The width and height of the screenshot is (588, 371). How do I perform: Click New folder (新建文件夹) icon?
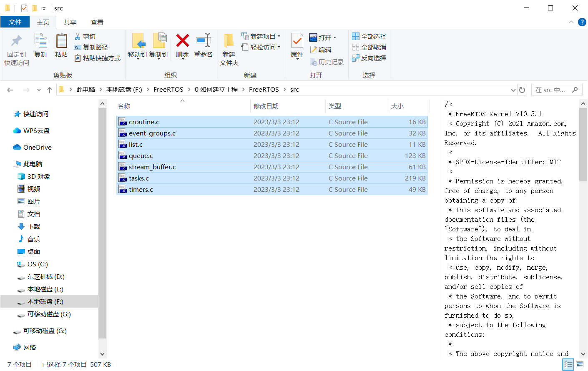(x=229, y=41)
